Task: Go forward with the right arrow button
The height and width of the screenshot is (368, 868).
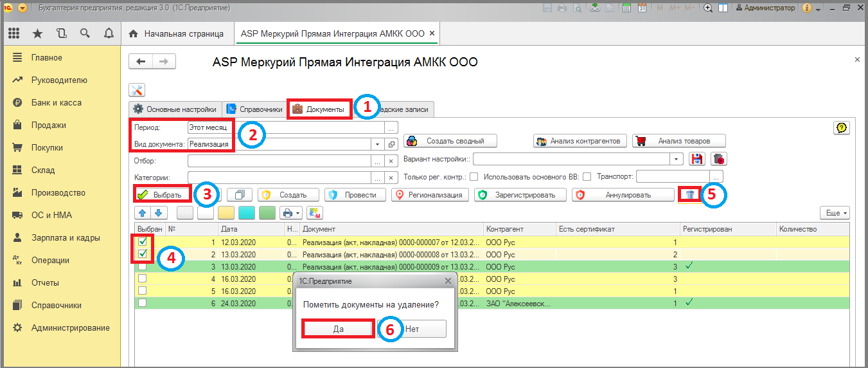Action: click(164, 62)
